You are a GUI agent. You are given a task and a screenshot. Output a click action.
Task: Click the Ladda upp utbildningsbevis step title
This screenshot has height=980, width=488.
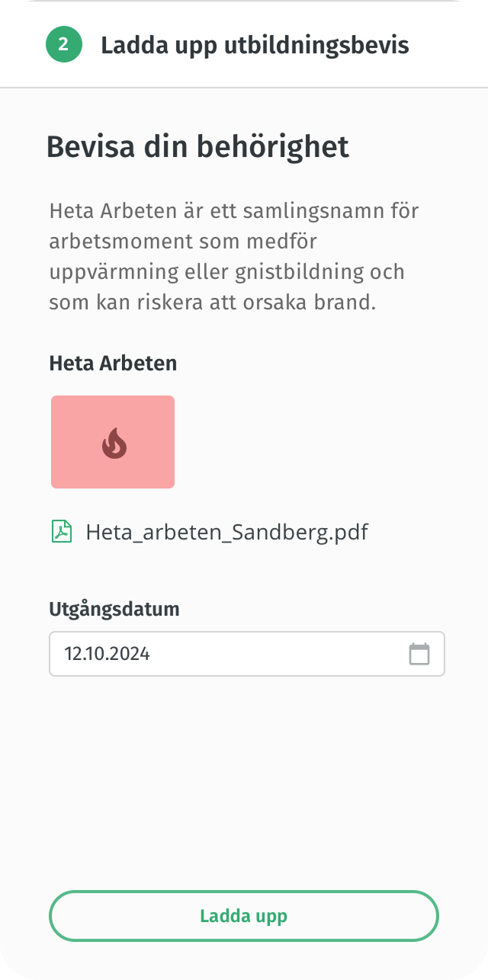(255, 45)
